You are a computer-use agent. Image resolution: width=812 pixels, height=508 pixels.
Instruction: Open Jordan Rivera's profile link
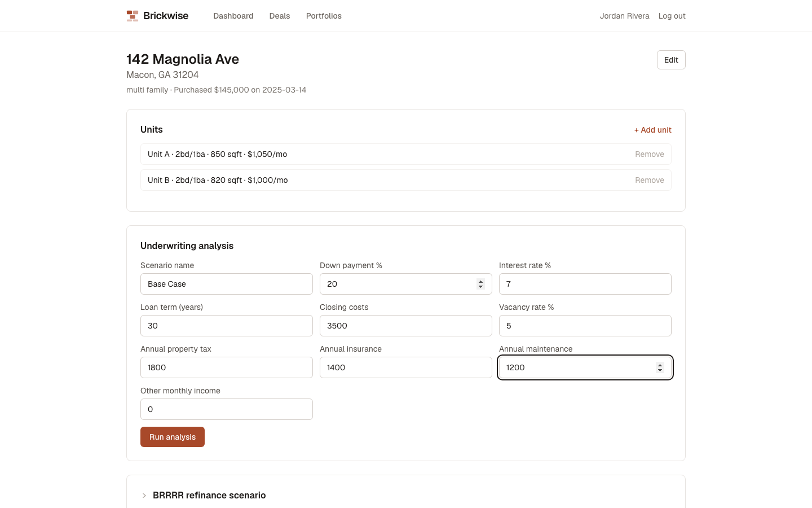tap(624, 16)
